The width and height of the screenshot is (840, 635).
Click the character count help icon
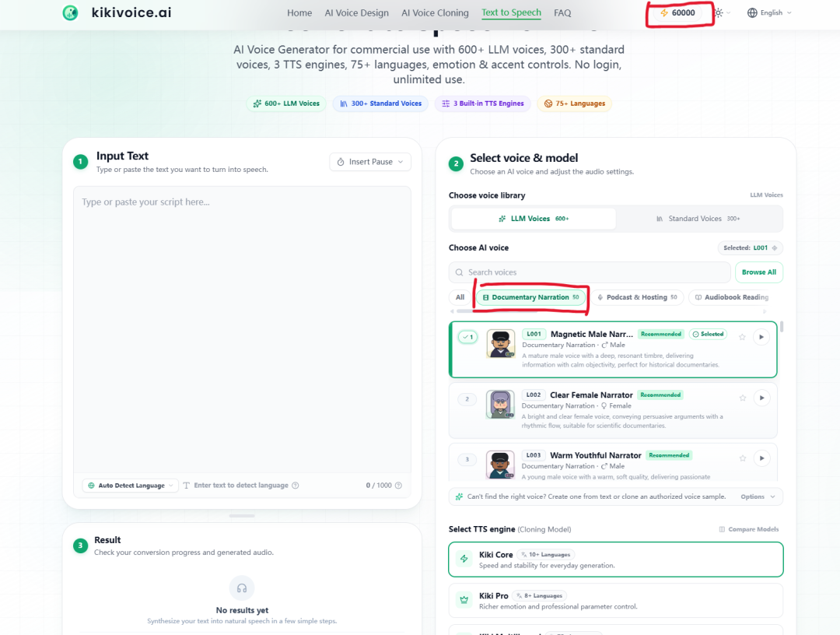[x=398, y=486]
